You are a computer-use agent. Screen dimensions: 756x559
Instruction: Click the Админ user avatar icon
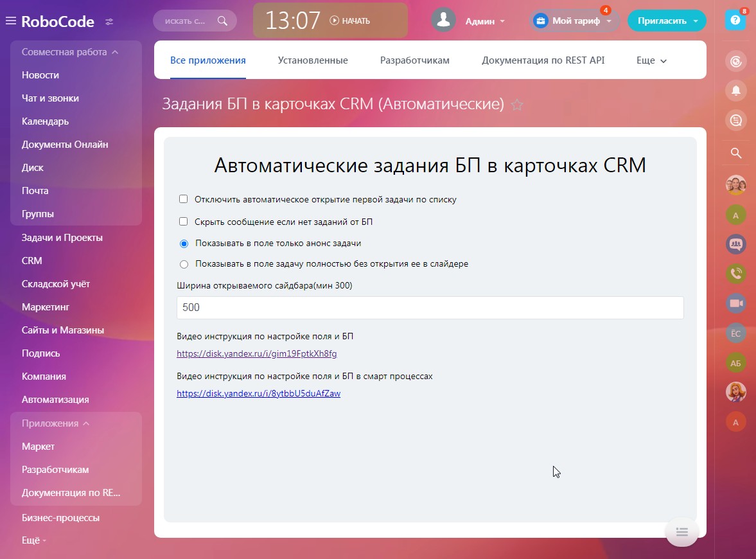pos(443,21)
